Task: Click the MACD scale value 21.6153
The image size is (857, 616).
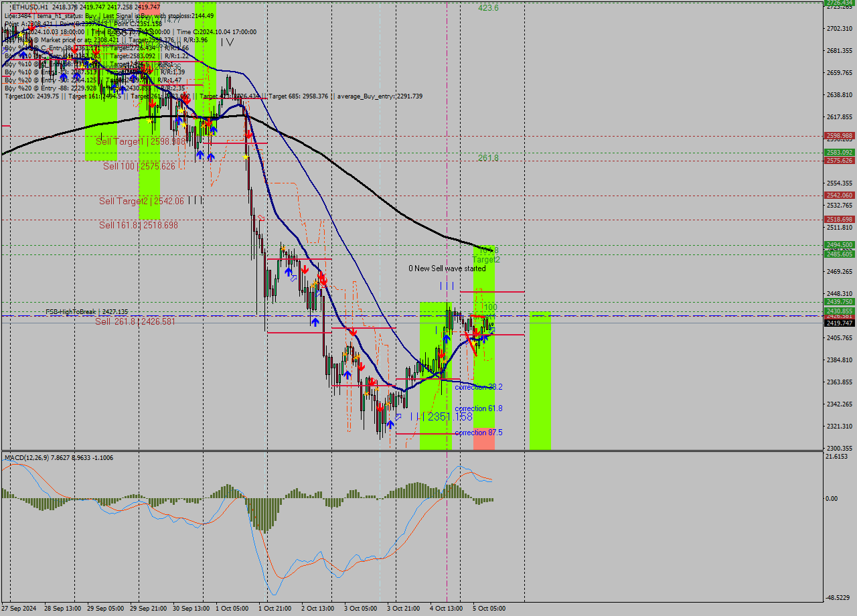Action: click(x=837, y=457)
